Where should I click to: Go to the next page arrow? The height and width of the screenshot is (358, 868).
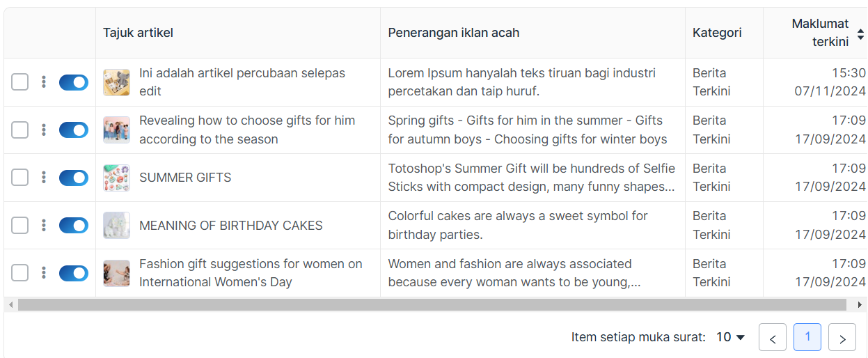[x=842, y=338]
